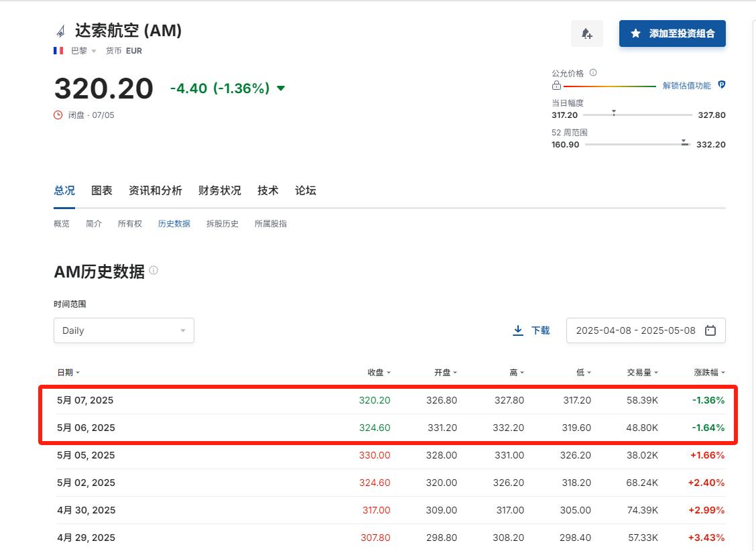756x551 pixels.
Task: Select 历史数据 sub-tab
Action: coord(174,224)
